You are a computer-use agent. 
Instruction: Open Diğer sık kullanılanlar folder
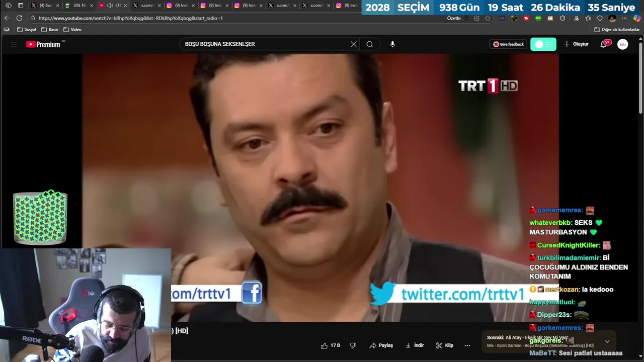[x=617, y=30]
